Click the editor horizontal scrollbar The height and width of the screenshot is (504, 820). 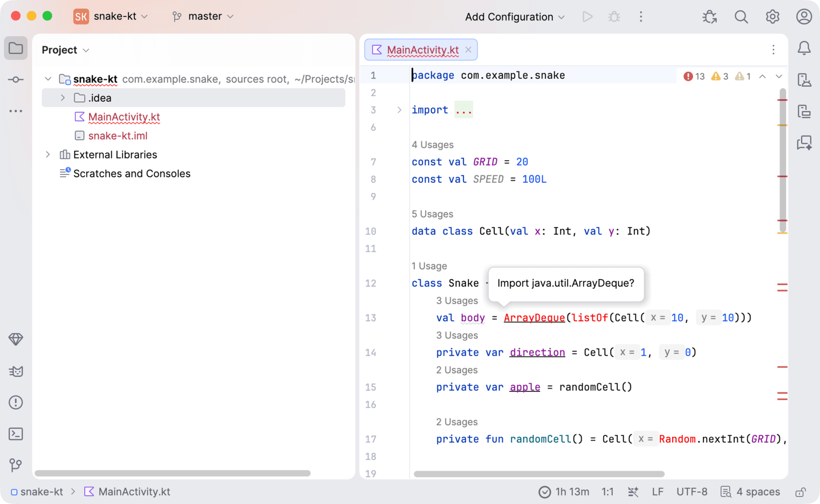coord(539,474)
